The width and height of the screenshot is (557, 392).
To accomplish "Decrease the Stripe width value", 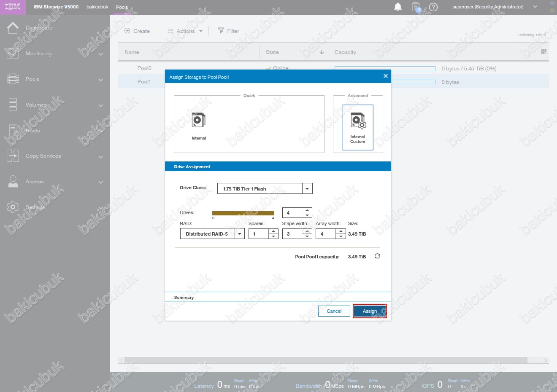I will (307, 236).
